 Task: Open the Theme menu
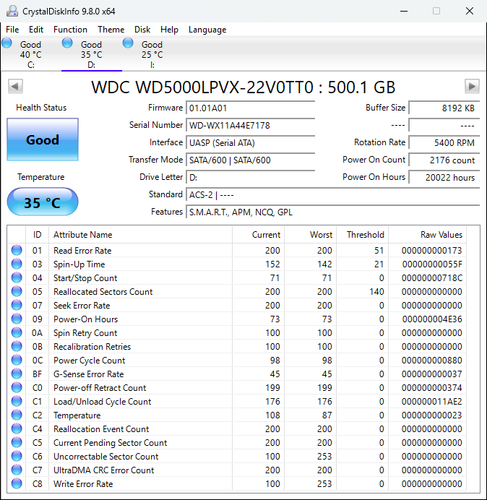click(x=111, y=30)
